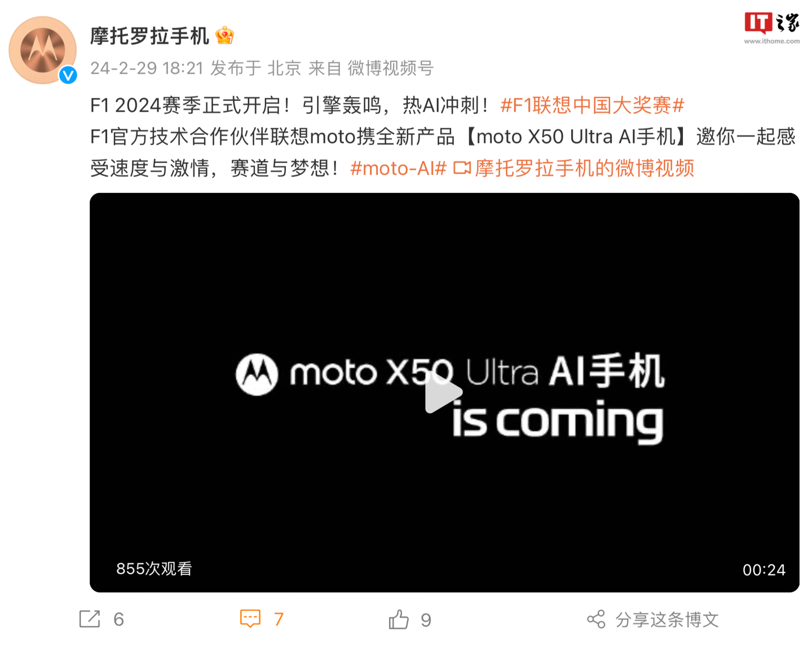Screen dimensions: 812x645
Task: Click the 摩托罗拉手机 account name
Action: click(150, 36)
